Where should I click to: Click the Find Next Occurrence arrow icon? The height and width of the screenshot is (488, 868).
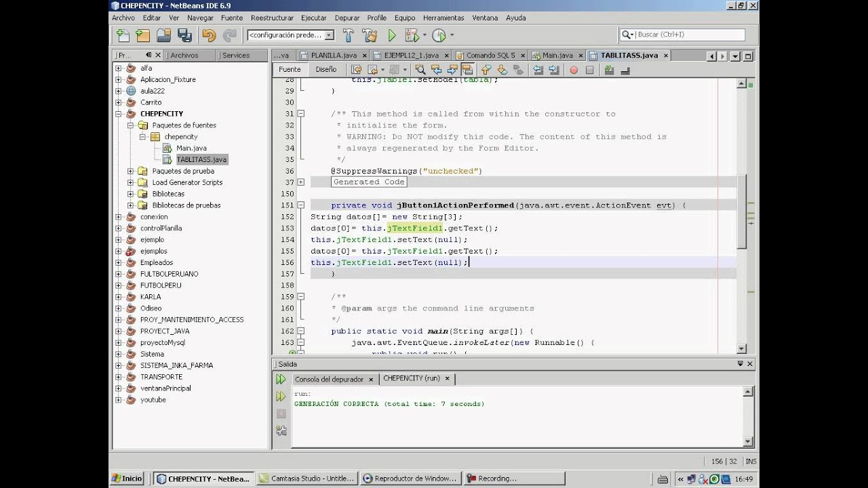pyautogui.click(x=452, y=69)
